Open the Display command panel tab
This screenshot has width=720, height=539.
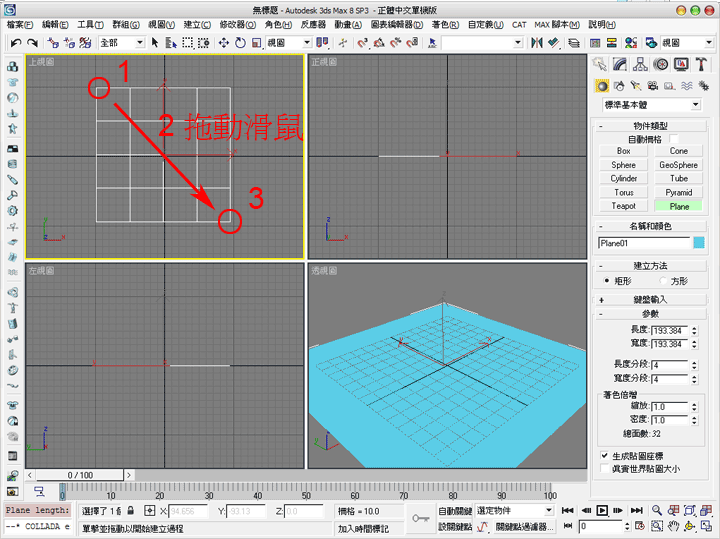point(681,64)
